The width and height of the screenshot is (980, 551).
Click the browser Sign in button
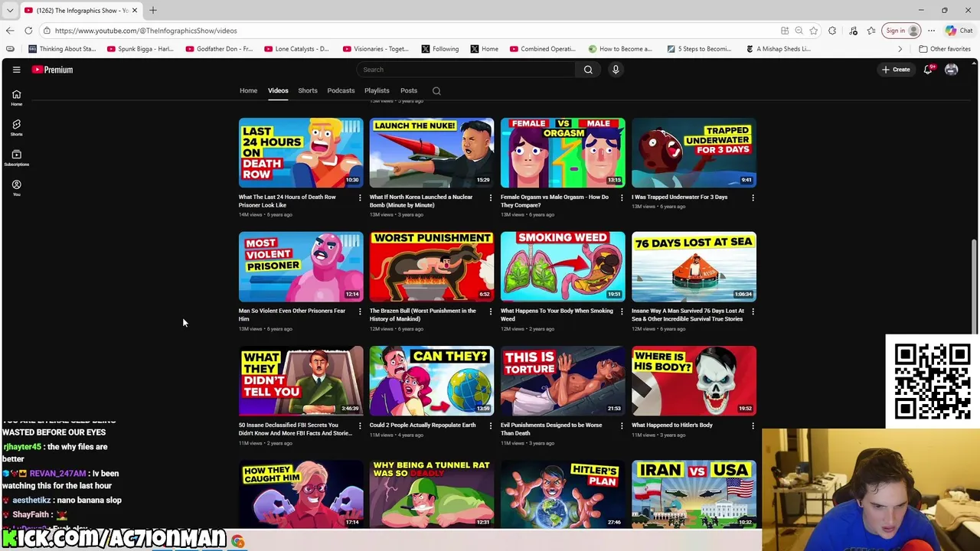click(902, 31)
